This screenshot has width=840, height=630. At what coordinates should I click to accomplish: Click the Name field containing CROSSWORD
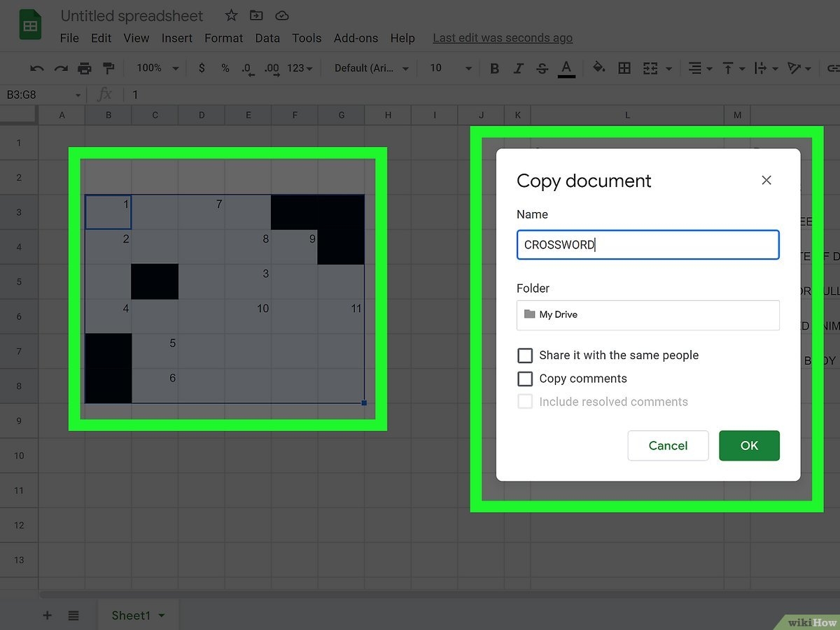[x=647, y=245]
